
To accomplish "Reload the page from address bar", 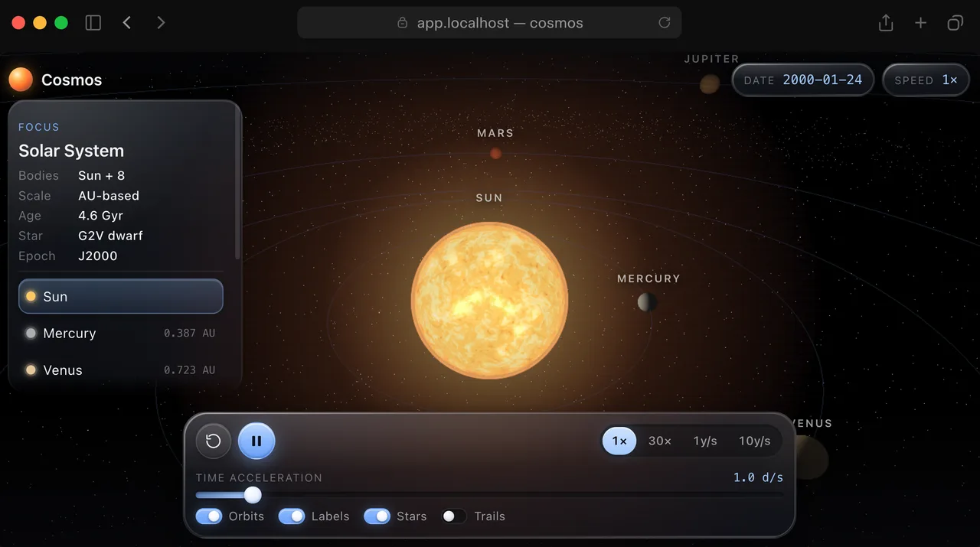I will tap(665, 23).
